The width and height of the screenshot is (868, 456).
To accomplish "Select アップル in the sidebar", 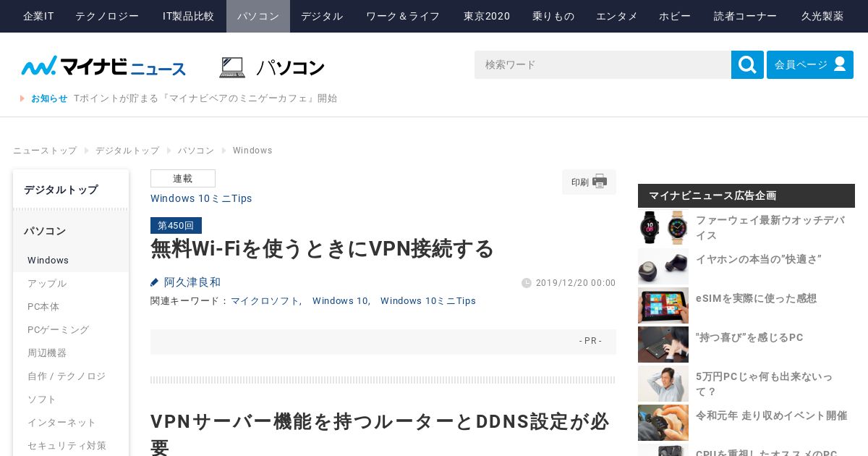I will coord(71,283).
